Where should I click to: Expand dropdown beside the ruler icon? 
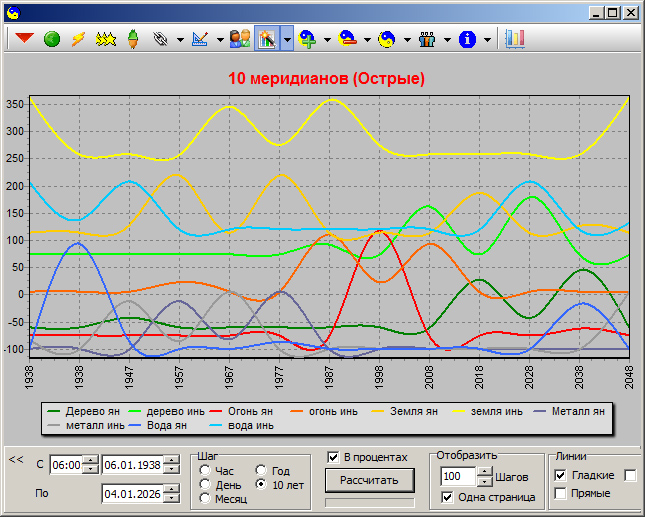pos(219,40)
